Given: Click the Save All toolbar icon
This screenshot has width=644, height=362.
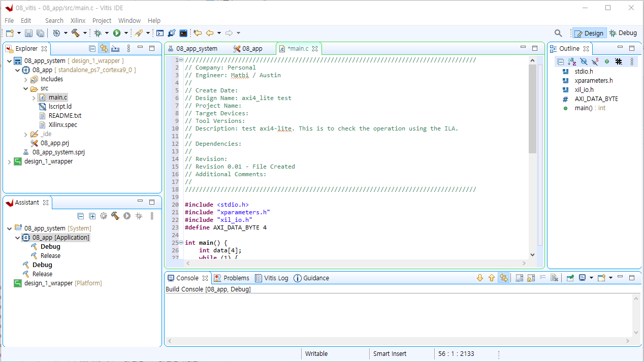Looking at the screenshot, I should point(40,33).
